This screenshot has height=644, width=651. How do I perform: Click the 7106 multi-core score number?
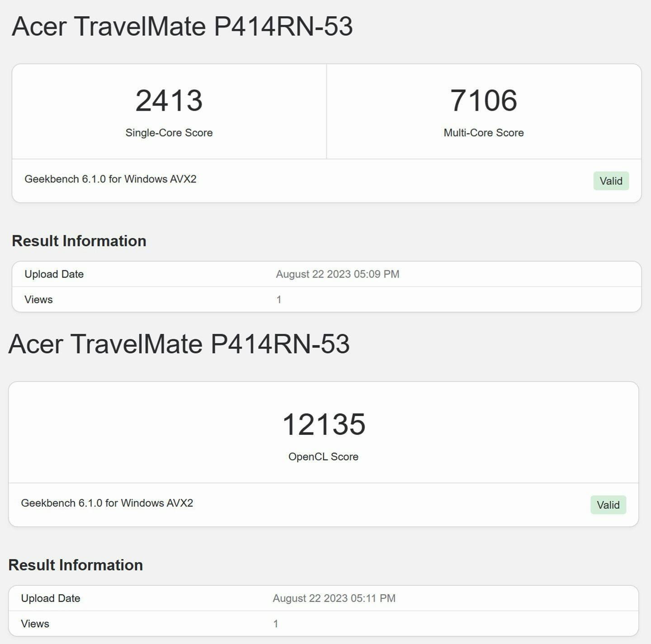point(483,100)
